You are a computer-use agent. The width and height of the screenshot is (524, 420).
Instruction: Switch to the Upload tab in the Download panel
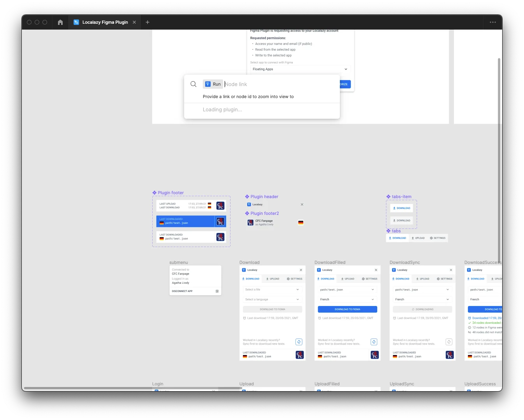273,279
